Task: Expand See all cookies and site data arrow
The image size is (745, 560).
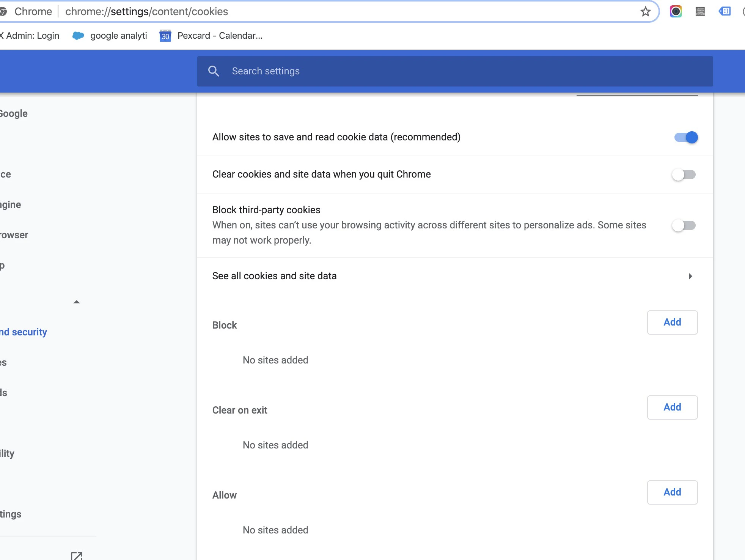Action: coord(690,276)
